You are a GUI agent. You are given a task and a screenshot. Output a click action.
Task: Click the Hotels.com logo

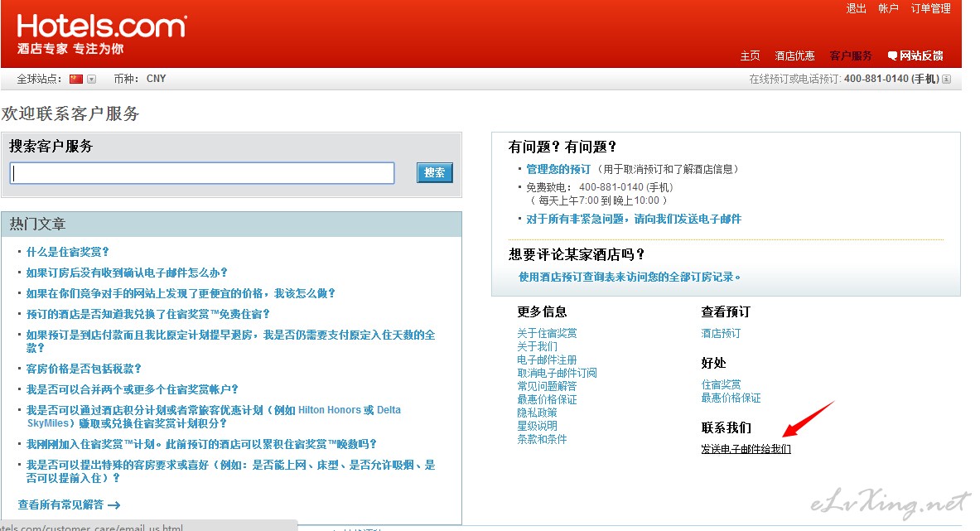coord(101,27)
